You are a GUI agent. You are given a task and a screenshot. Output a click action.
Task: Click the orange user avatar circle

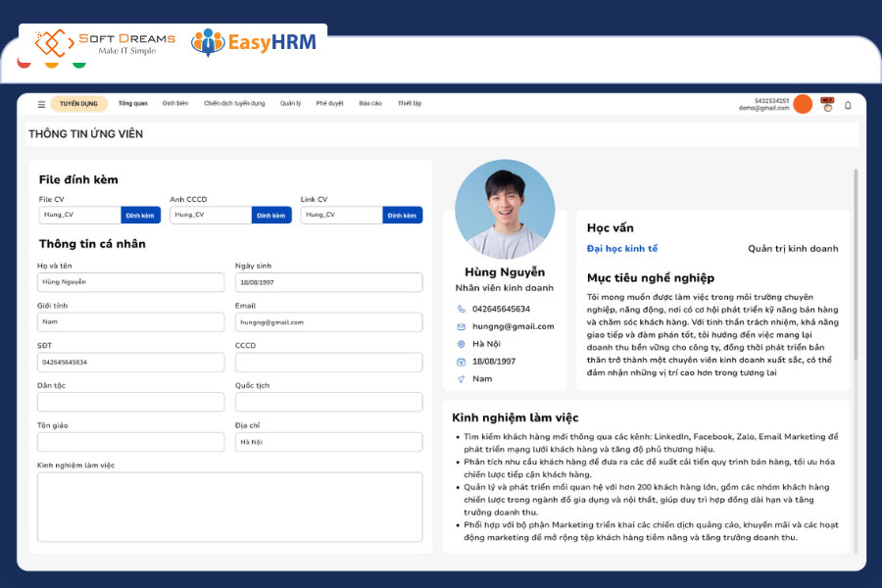[803, 105]
